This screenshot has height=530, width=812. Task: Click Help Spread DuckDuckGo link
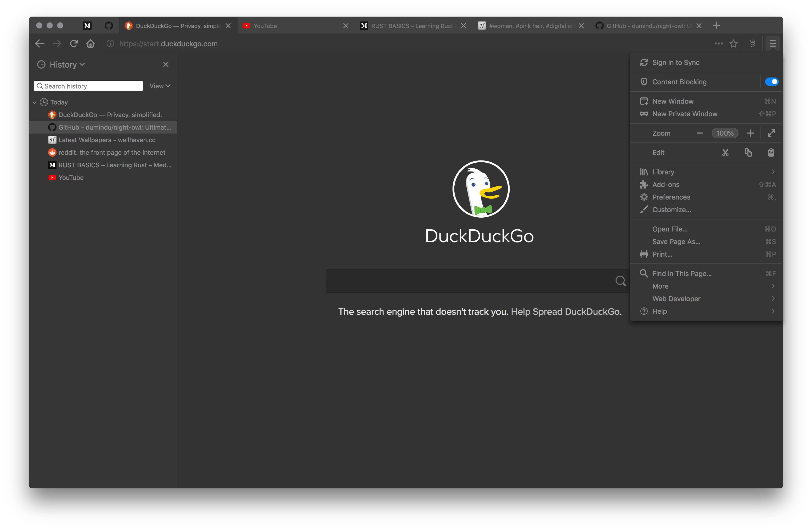click(x=566, y=312)
